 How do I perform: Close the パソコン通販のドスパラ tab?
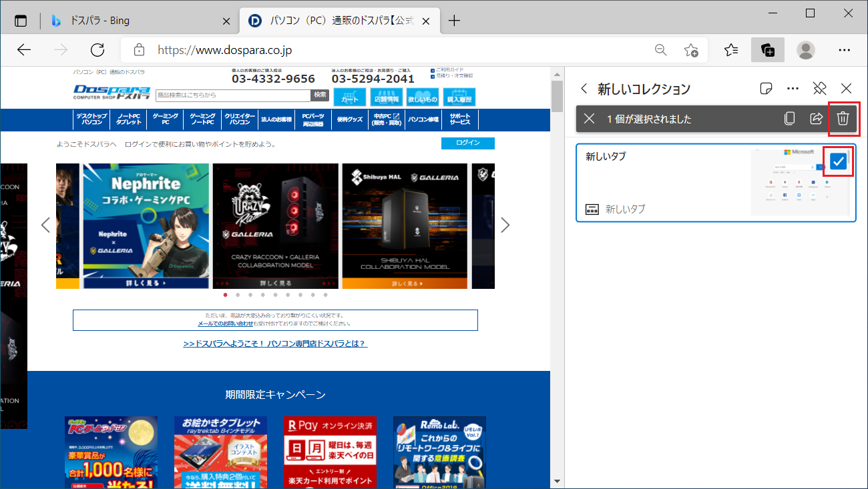click(x=426, y=21)
